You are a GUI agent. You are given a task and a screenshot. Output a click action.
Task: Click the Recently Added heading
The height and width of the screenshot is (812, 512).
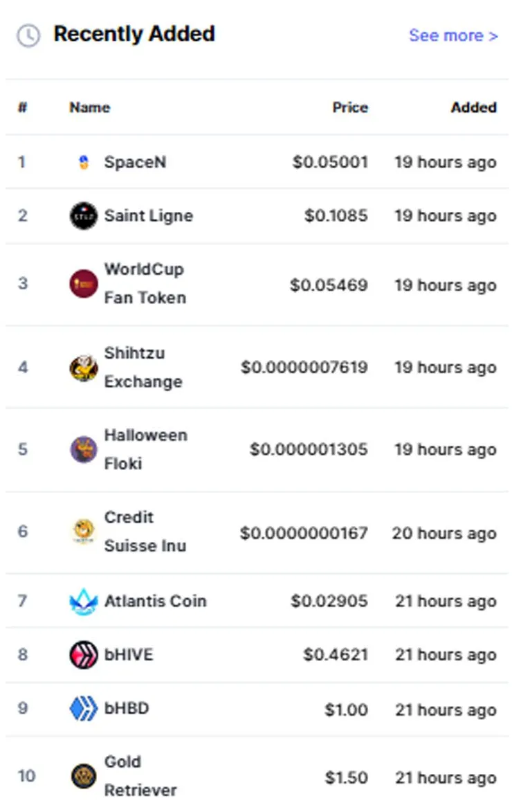[135, 34]
